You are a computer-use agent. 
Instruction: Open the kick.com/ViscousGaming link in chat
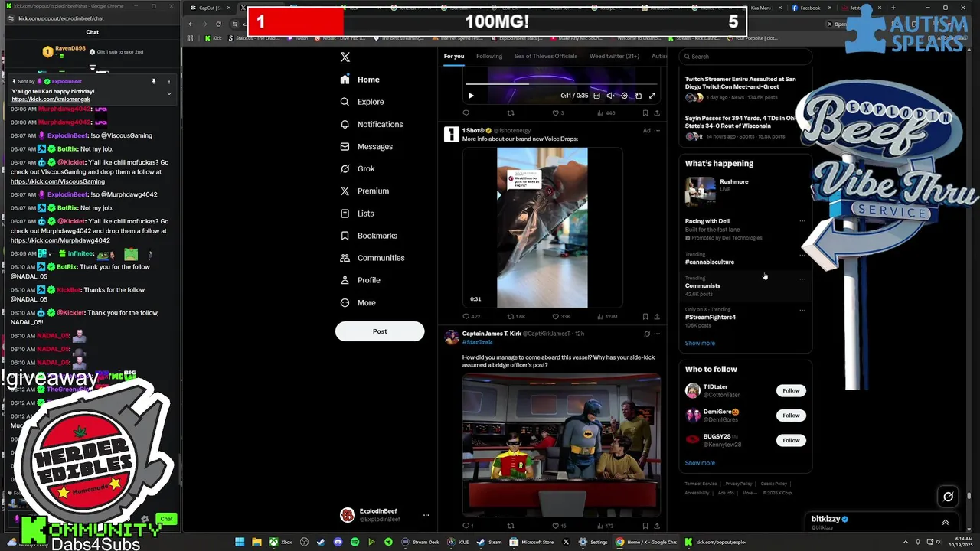click(57, 181)
